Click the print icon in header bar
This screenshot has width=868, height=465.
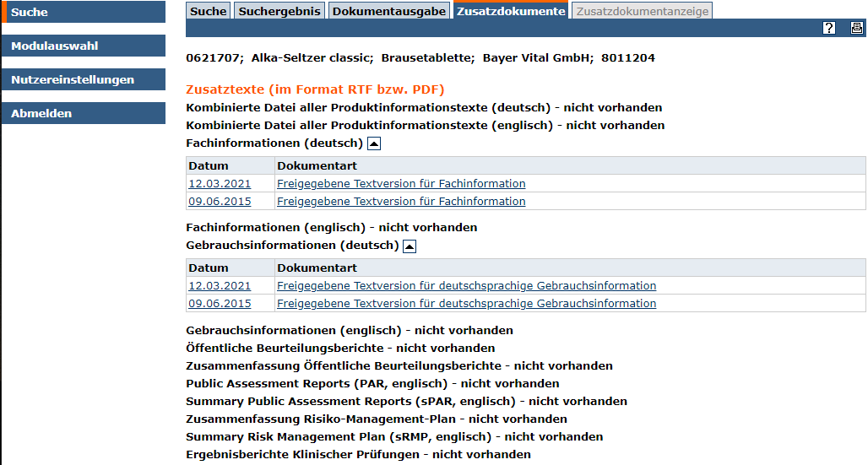(x=857, y=28)
